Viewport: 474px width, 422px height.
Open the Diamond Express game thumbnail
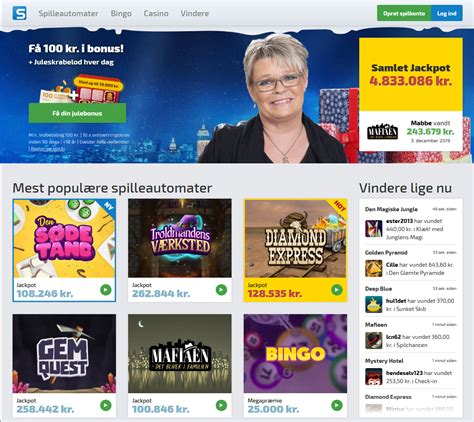click(295, 239)
